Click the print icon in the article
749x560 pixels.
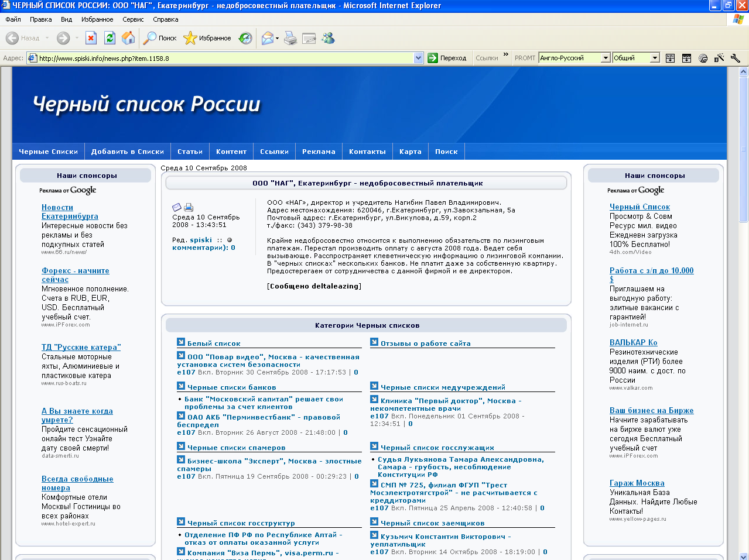pyautogui.click(x=189, y=207)
